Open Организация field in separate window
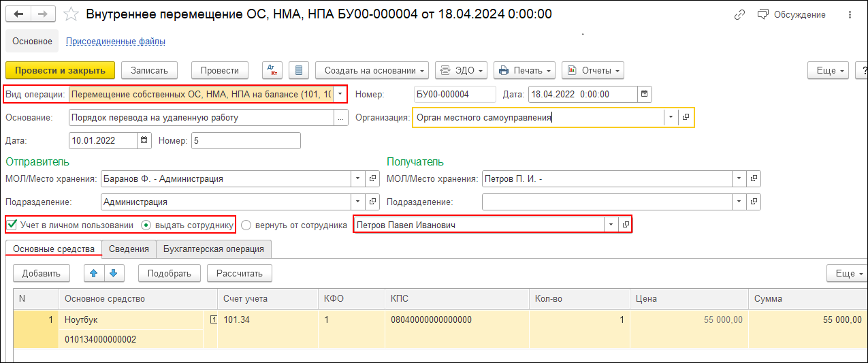The width and height of the screenshot is (868, 363). coord(686,117)
